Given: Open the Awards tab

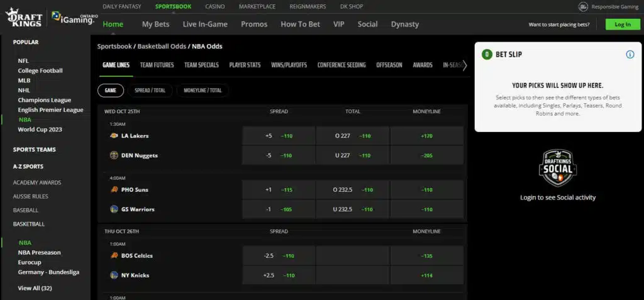Looking at the screenshot, I should click(x=423, y=65).
